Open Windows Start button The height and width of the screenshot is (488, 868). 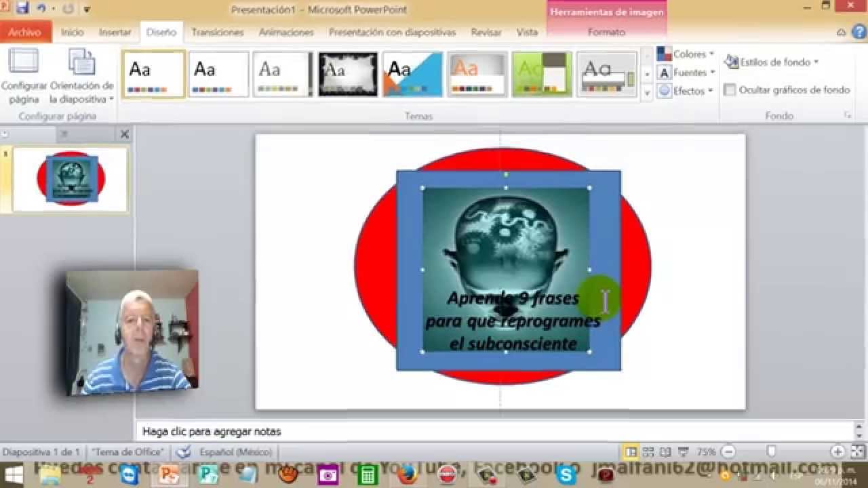coord(14,474)
